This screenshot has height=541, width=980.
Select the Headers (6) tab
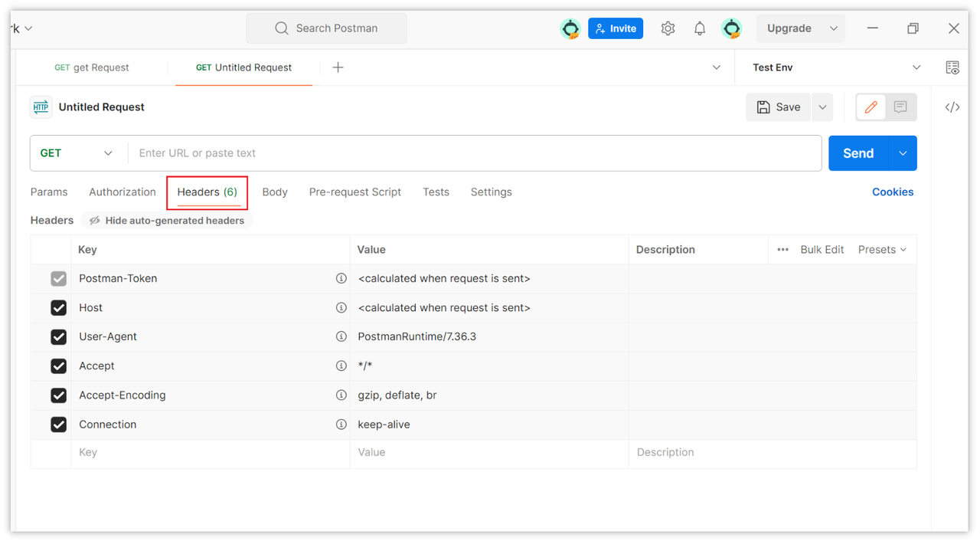[x=207, y=192]
